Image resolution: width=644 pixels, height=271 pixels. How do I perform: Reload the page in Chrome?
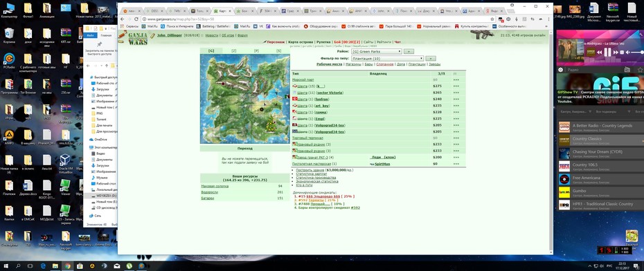(x=136, y=19)
